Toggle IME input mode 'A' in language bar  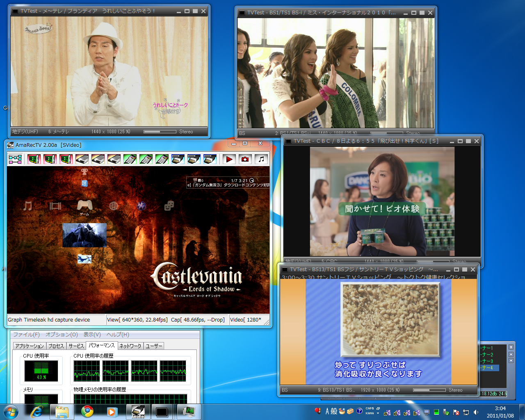(x=327, y=411)
